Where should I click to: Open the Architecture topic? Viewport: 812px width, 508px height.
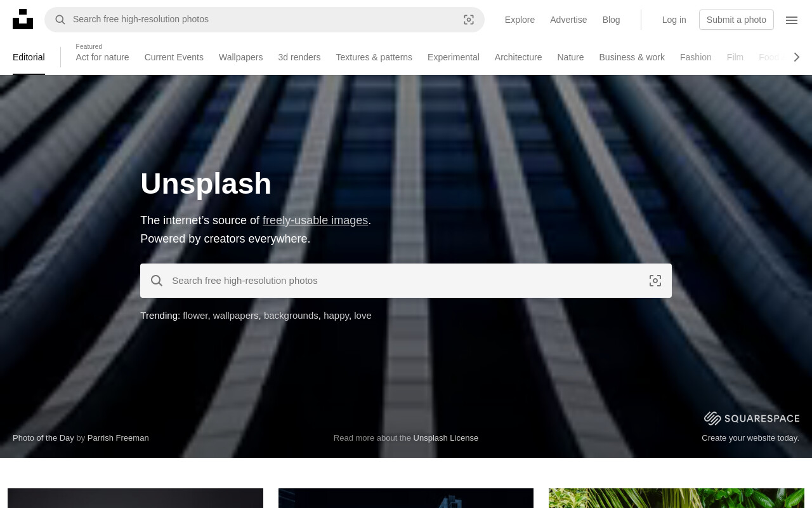click(x=518, y=57)
